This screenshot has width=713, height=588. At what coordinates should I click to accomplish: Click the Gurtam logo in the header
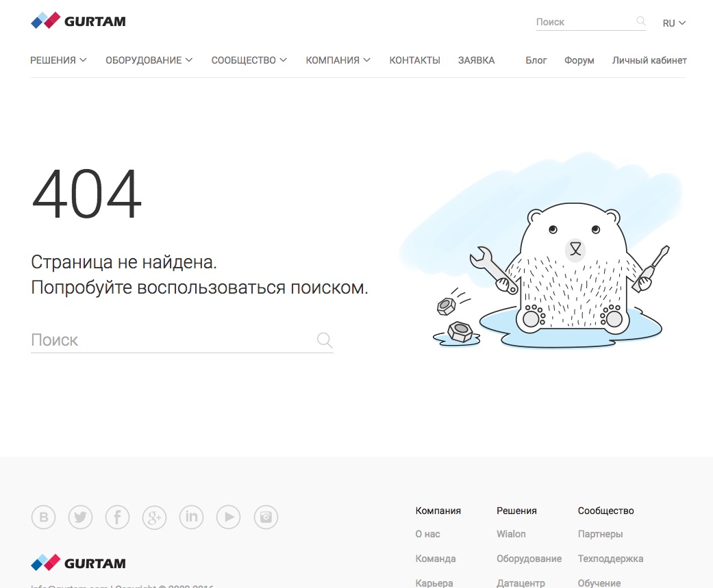(79, 21)
